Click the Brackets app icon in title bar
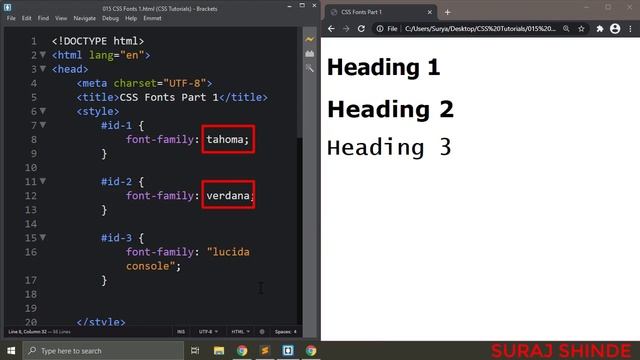This screenshot has width=640, height=360. coord(7,7)
